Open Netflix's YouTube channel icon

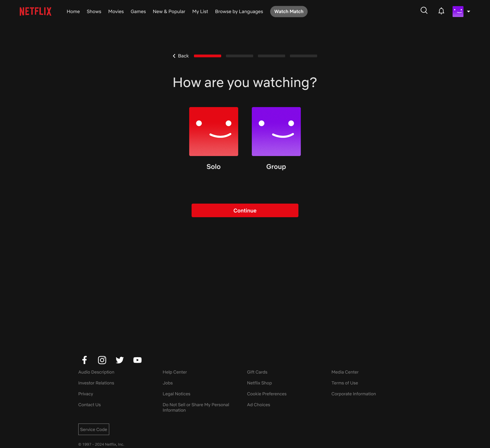click(x=137, y=360)
